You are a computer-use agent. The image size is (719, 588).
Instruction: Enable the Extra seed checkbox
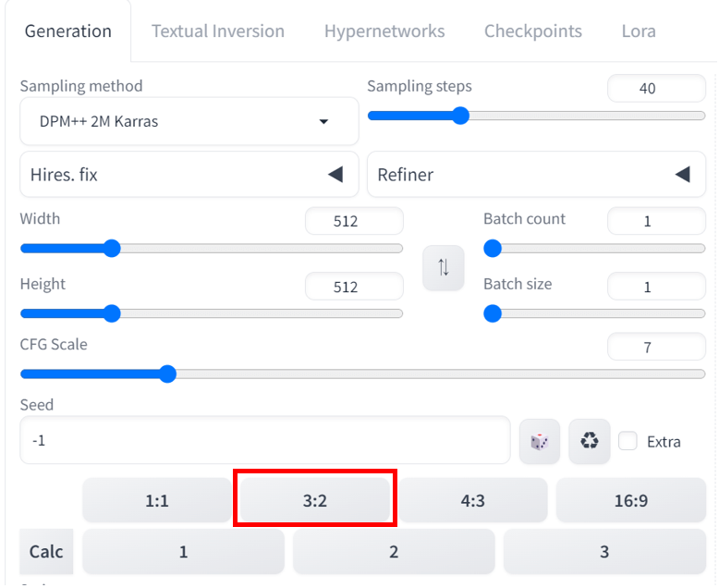628,441
